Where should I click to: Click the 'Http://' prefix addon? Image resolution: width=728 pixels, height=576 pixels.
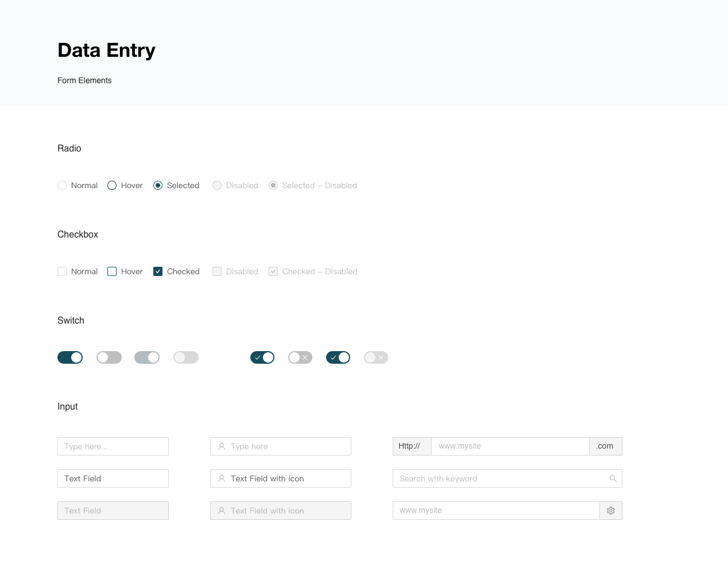coord(412,446)
